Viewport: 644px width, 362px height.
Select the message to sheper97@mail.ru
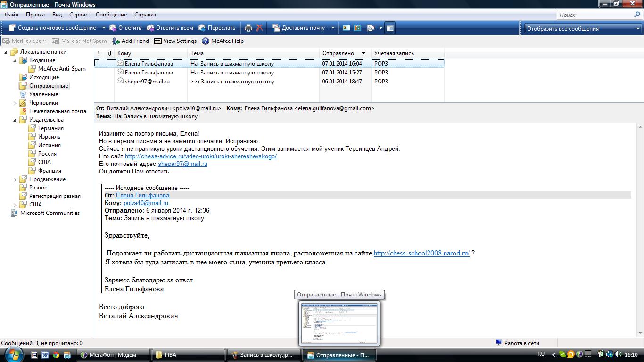tap(147, 82)
